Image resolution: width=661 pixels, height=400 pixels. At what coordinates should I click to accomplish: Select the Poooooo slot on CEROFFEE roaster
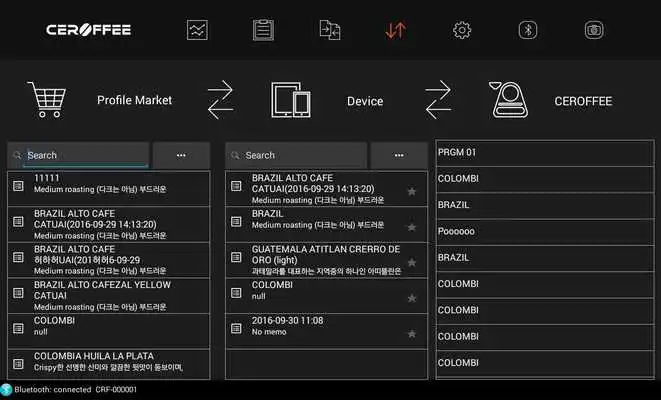pyautogui.click(x=545, y=231)
